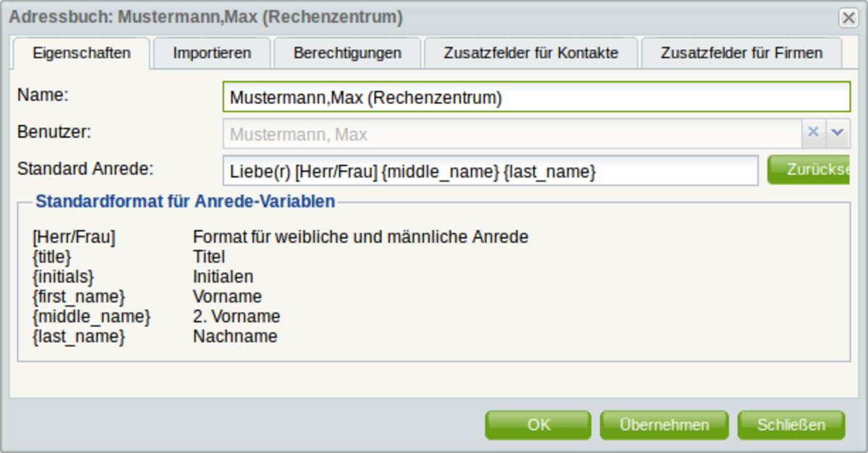Switch to the Importieren tab
Screen dimensions: 868x453
point(212,53)
